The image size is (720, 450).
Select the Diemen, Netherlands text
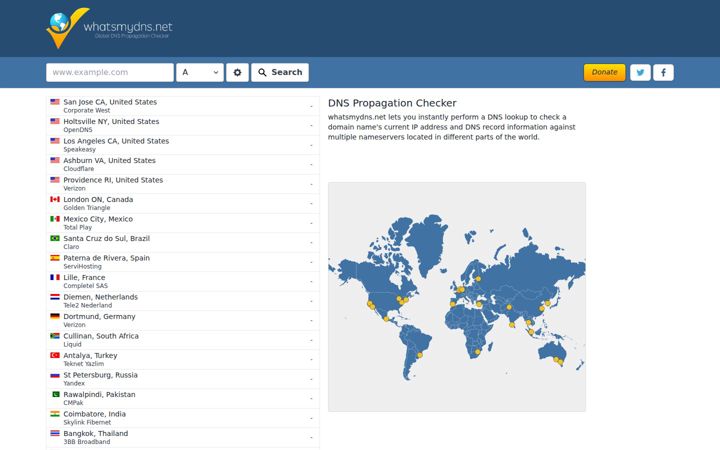(x=101, y=297)
